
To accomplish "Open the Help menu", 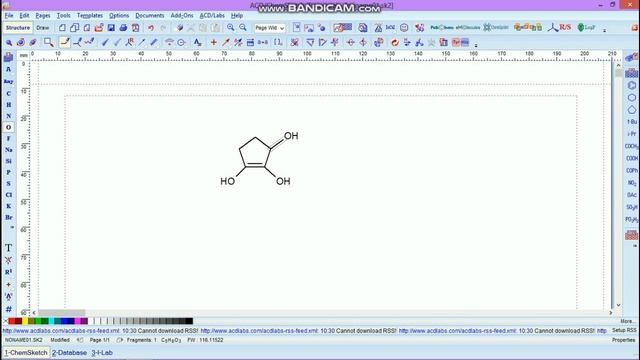I will (x=237, y=16).
